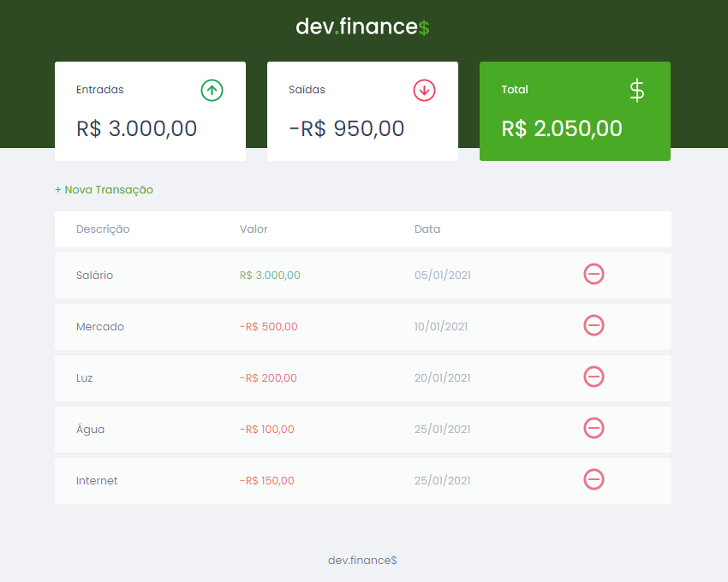The width and height of the screenshot is (728, 582).
Task: Click the green up-arrow Entradas icon
Action: click(x=212, y=90)
